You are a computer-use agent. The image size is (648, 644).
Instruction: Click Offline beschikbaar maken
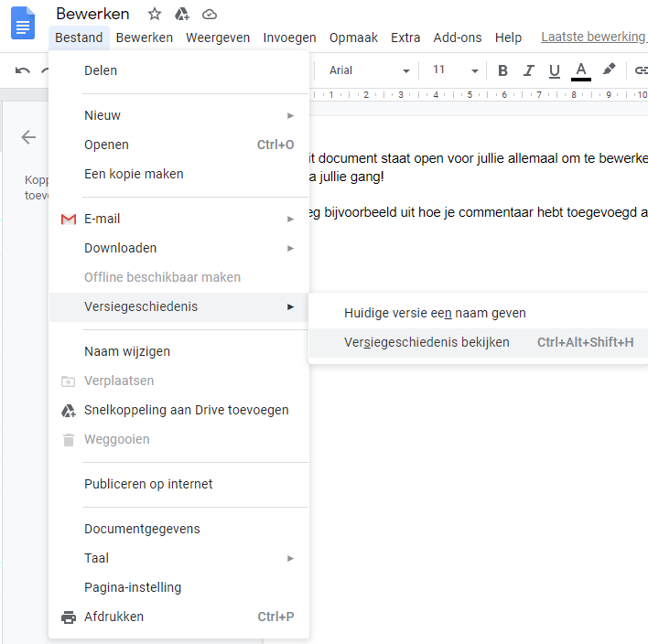click(179, 277)
